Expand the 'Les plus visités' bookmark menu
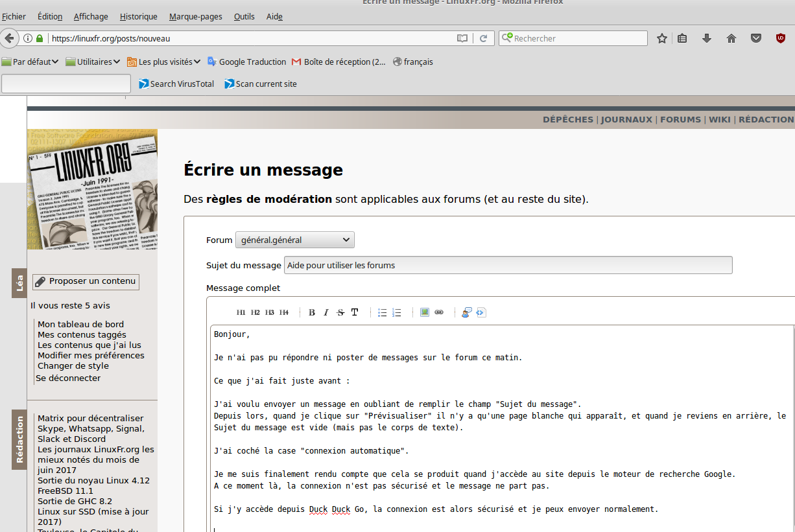Image resolution: width=795 pixels, height=532 pixels. [163, 62]
